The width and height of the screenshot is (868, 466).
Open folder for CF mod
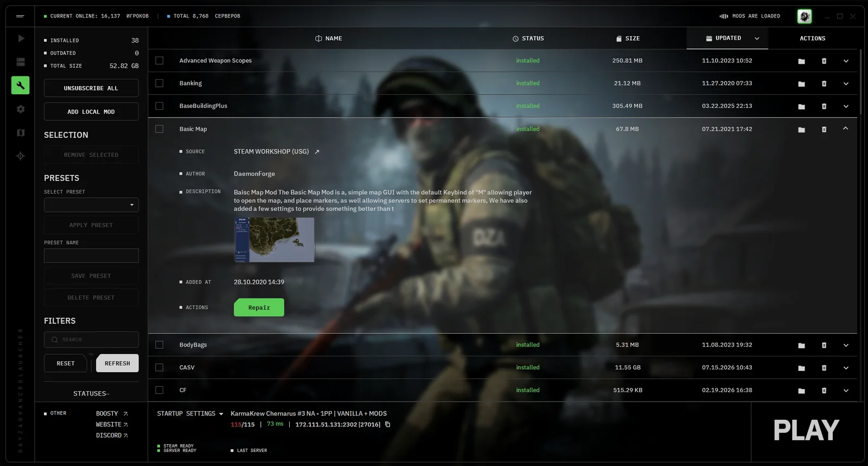pos(801,391)
